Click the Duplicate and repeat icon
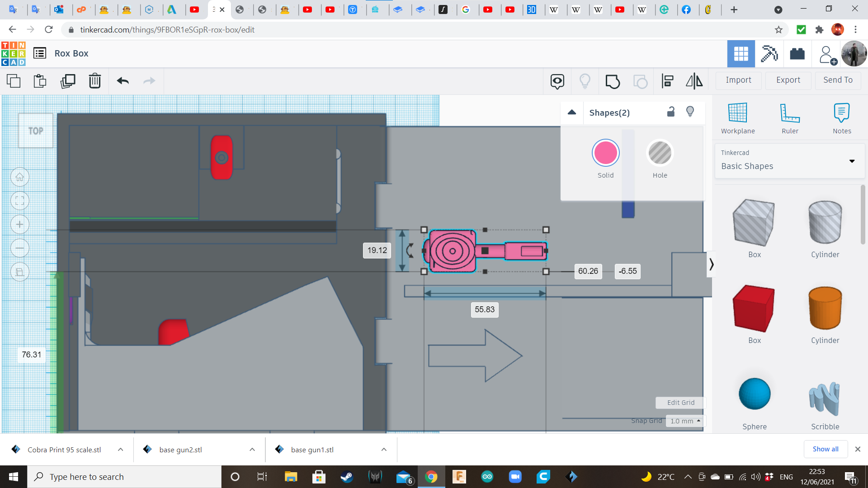The image size is (868, 488). (x=68, y=81)
